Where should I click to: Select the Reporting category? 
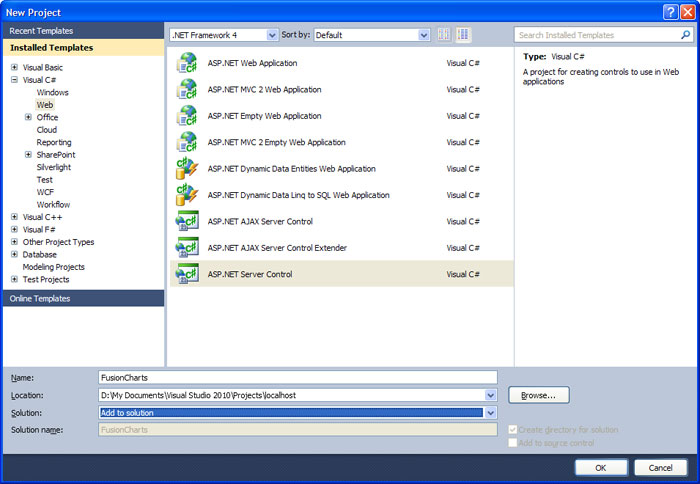tap(54, 142)
